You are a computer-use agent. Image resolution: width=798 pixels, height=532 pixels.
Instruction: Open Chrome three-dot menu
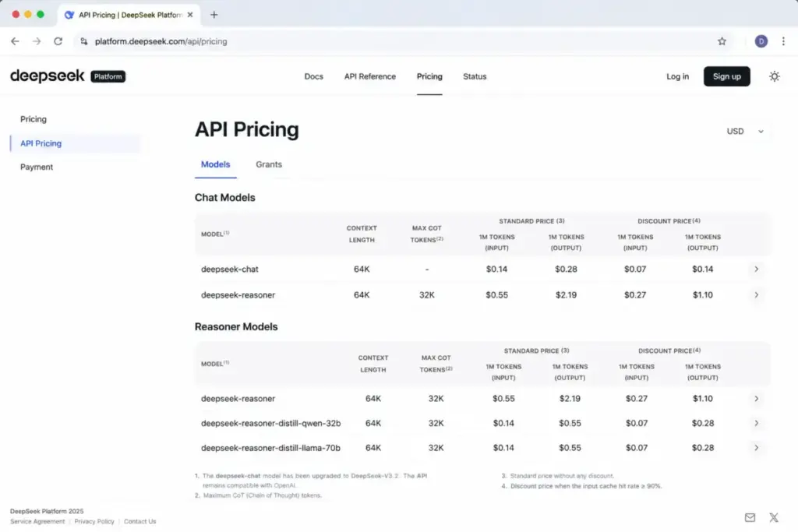point(783,41)
